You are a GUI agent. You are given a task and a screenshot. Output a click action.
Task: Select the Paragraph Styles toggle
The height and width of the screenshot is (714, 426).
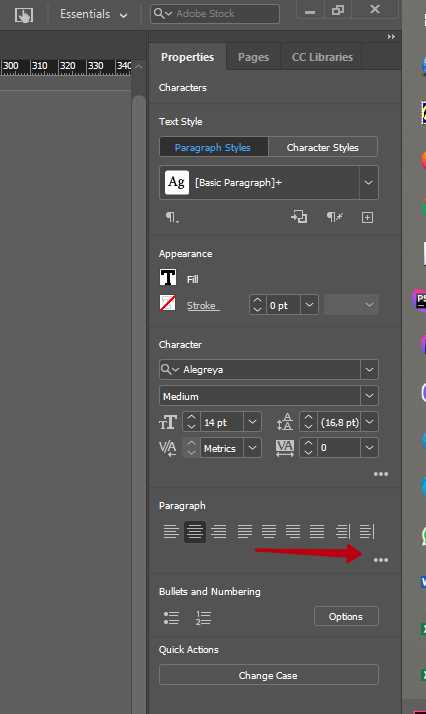213,148
